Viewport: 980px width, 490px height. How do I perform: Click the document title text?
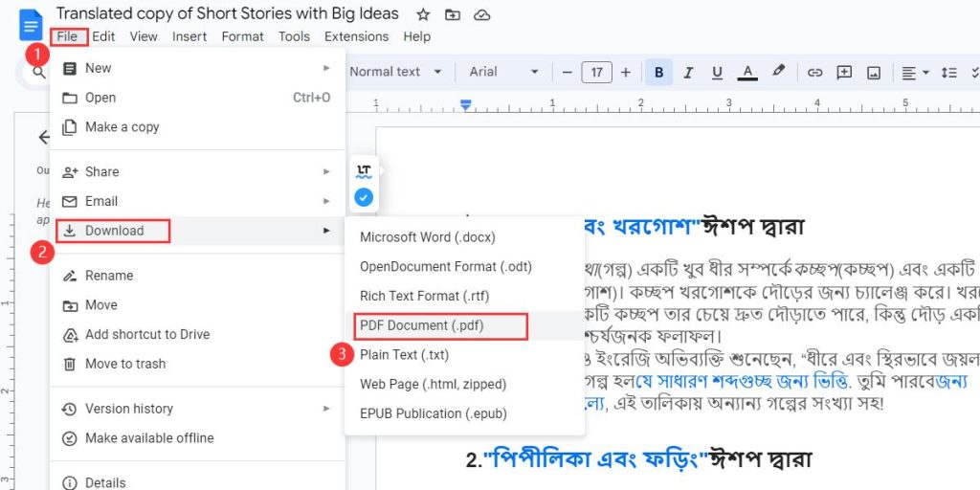click(x=228, y=14)
